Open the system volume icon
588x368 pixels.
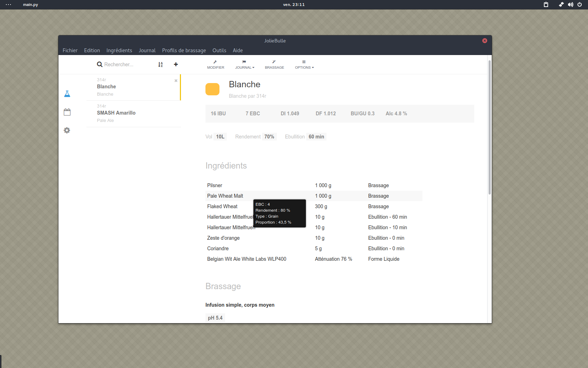[570, 5]
